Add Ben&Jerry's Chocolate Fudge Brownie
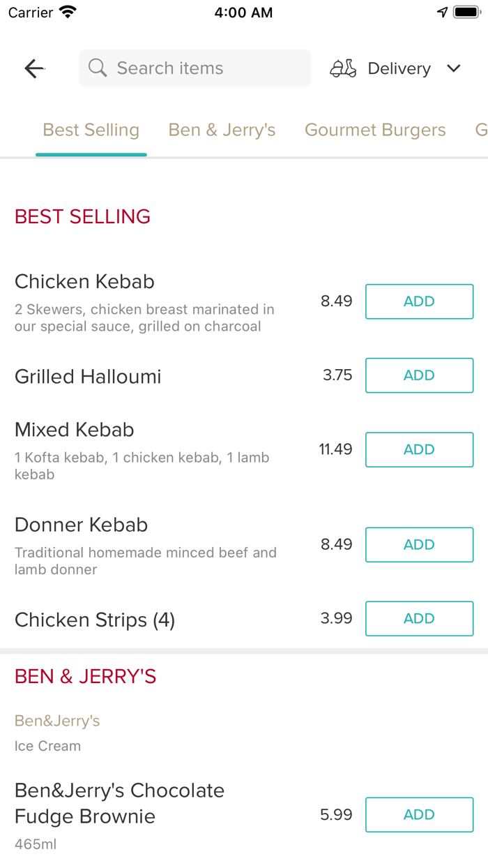 pos(419,815)
